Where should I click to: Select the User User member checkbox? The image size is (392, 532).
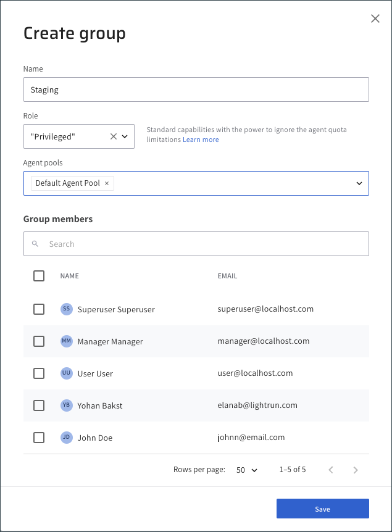(x=39, y=373)
